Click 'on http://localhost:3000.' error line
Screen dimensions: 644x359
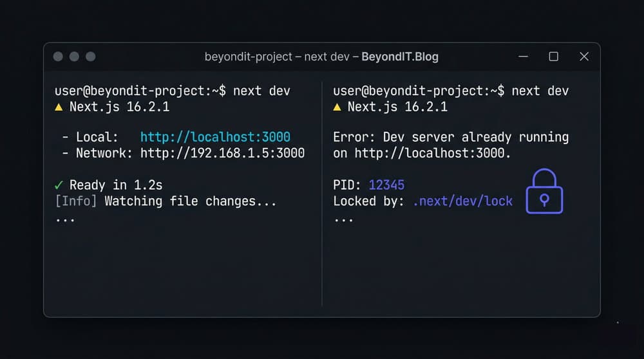(x=422, y=153)
